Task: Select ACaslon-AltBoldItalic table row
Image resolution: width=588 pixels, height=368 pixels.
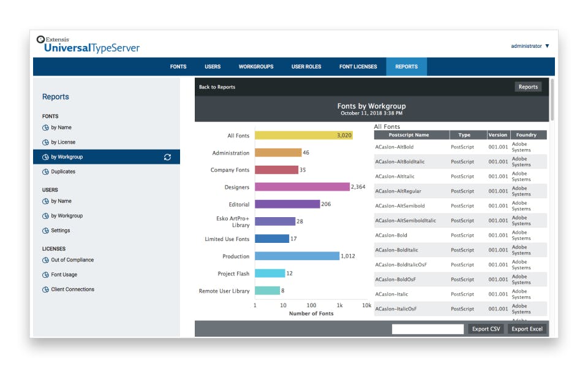Action: click(x=461, y=161)
